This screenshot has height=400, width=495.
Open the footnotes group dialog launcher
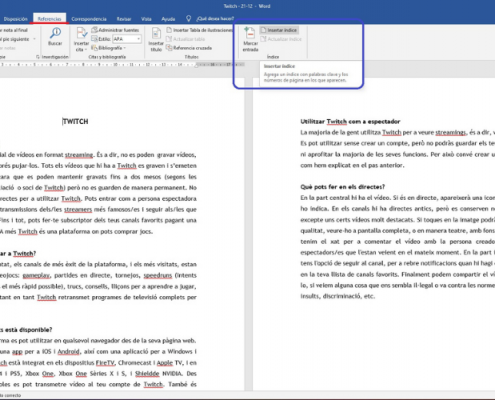pos(37,57)
